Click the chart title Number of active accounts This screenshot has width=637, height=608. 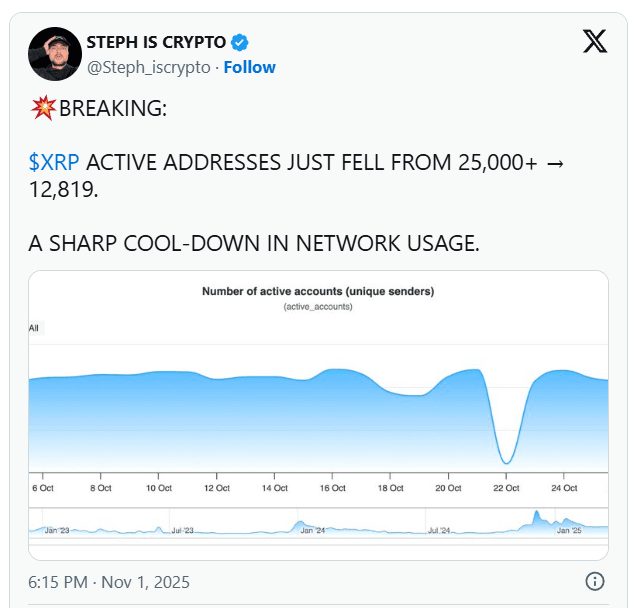click(318, 291)
